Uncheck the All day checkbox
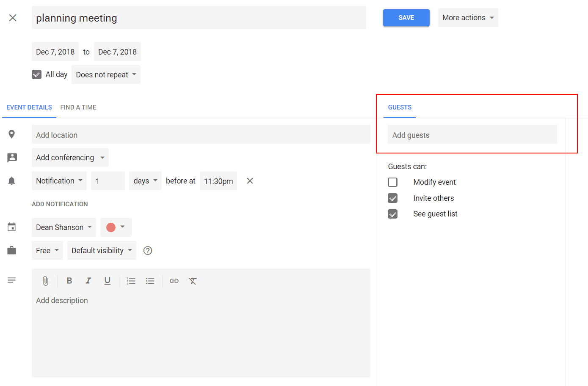Image resolution: width=588 pixels, height=386 pixels. [37, 75]
